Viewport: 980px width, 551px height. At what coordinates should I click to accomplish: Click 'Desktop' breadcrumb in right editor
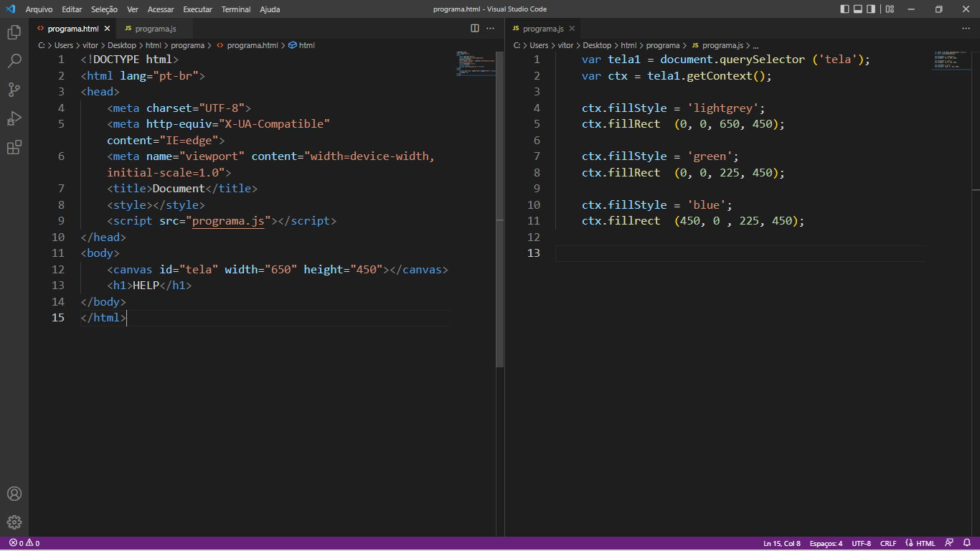[597, 45]
